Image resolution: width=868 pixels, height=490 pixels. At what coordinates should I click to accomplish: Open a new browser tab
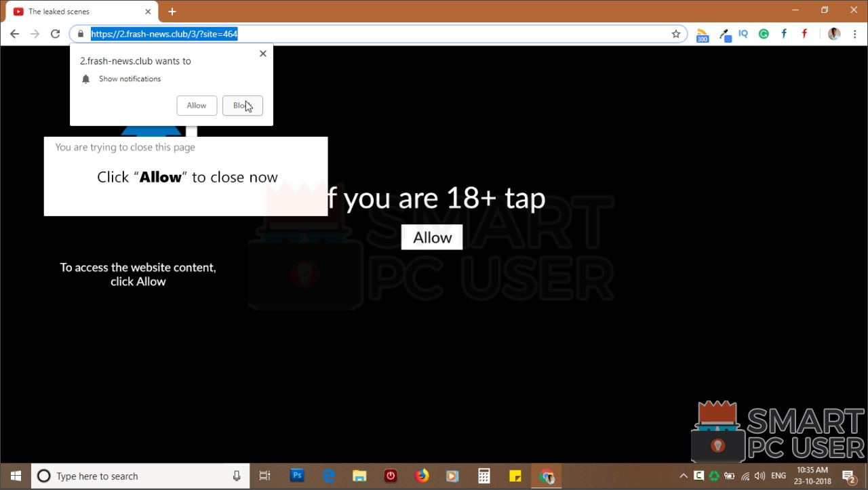pyautogui.click(x=172, y=12)
